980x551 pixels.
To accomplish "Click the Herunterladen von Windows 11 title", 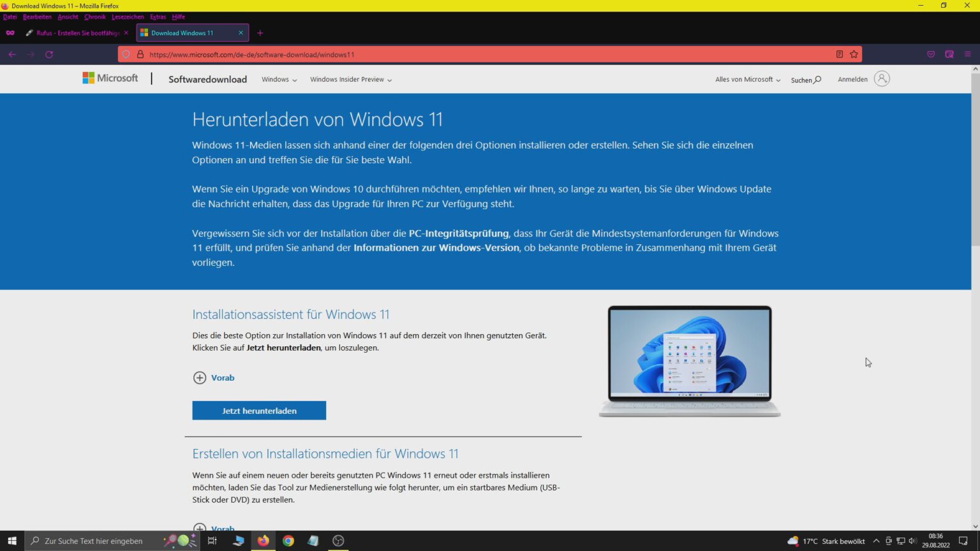I will [317, 120].
